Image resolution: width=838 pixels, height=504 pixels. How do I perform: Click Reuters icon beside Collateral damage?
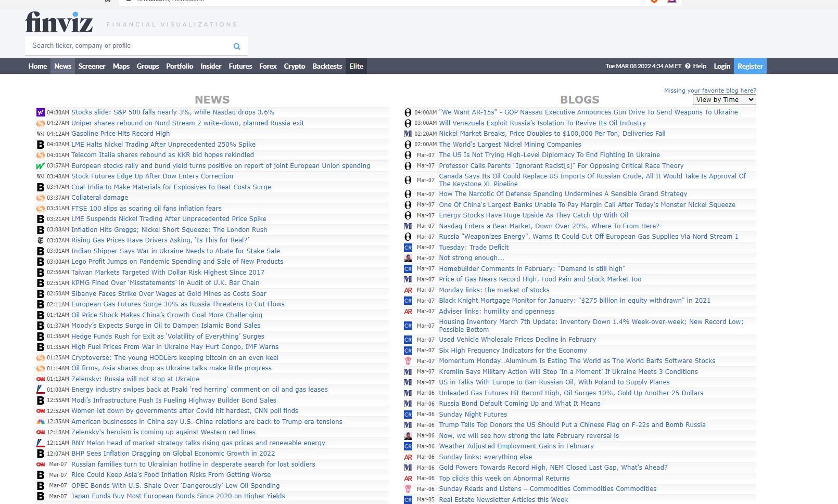(x=41, y=198)
